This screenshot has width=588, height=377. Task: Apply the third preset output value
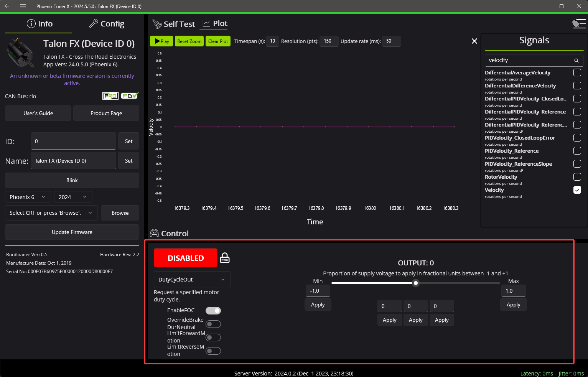pyautogui.click(x=442, y=320)
